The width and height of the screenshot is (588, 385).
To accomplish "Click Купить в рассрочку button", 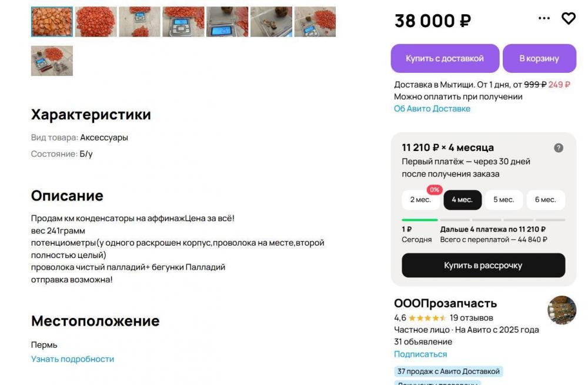I will [483, 266].
